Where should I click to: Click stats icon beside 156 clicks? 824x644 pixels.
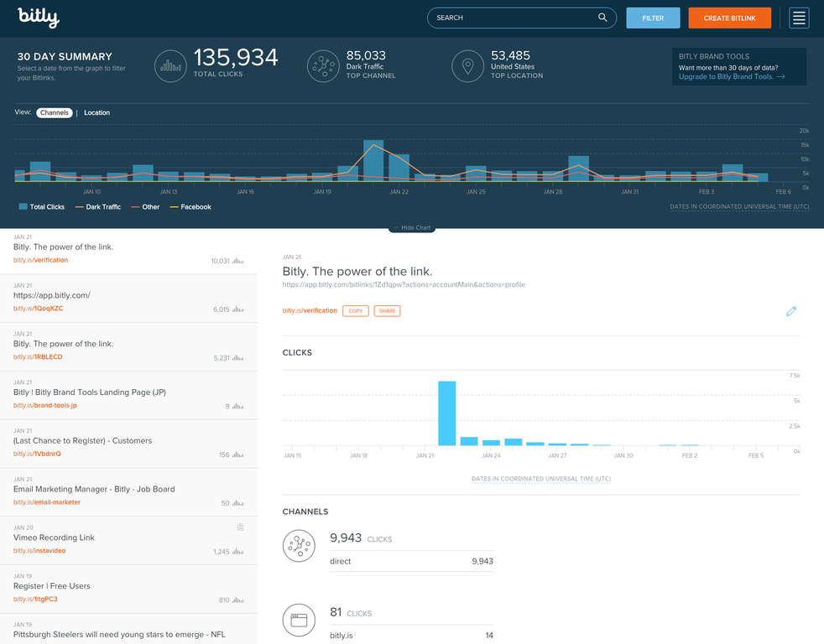click(x=238, y=454)
